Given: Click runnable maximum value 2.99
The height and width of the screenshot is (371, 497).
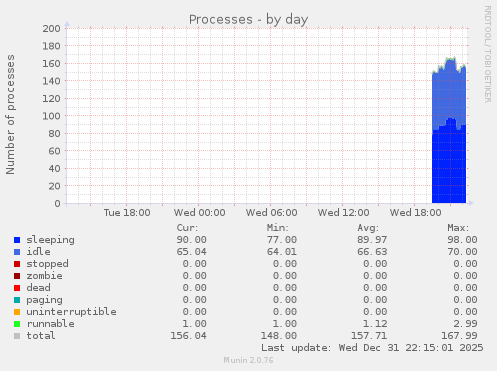Looking at the screenshot, I should pyautogui.click(x=465, y=324).
